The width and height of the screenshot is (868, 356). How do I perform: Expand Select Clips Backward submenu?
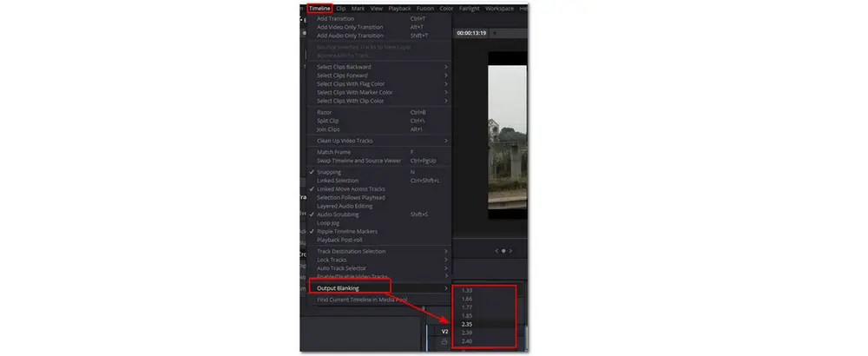click(x=379, y=67)
